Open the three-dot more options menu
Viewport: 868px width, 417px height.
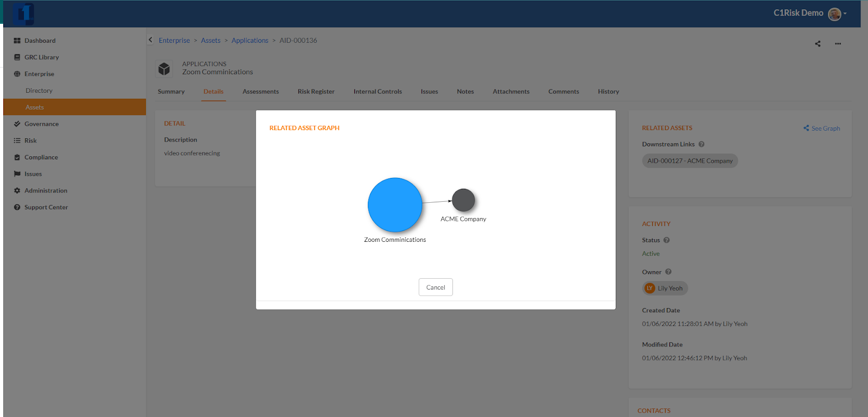(838, 44)
